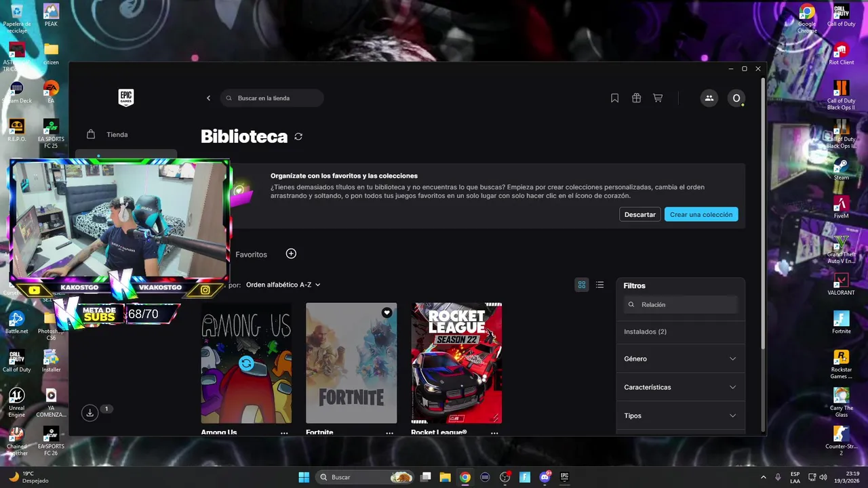Open the gift redeem icon

point(636,98)
